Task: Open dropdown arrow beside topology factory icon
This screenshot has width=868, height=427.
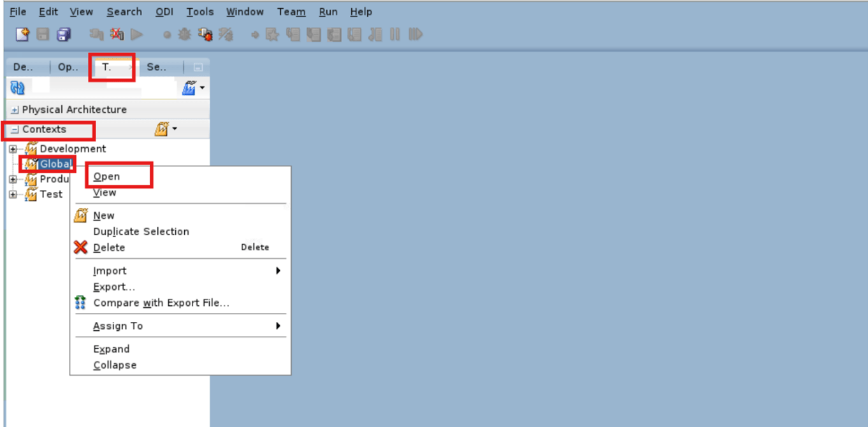Action: tap(202, 88)
